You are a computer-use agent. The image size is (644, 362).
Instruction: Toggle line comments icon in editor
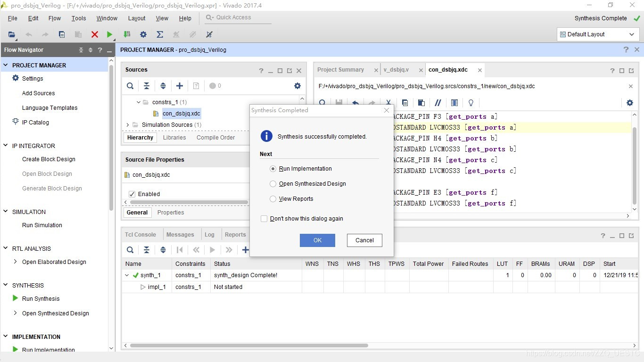438,103
